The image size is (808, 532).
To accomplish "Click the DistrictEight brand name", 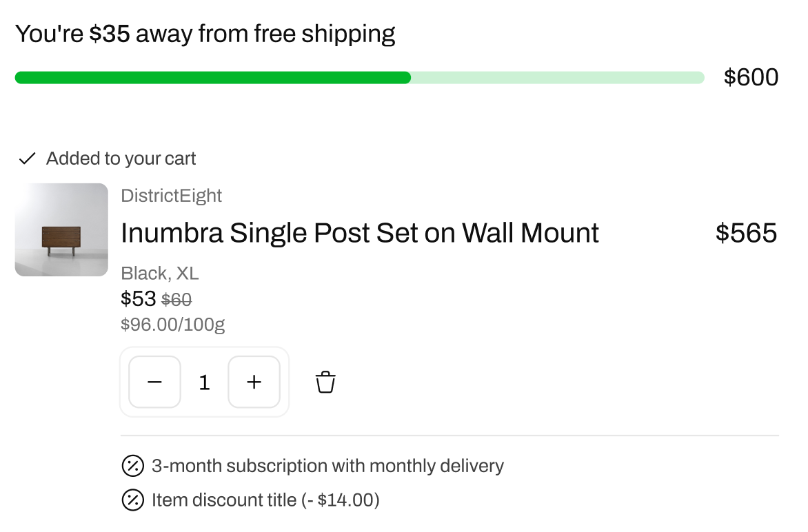I will [171, 196].
